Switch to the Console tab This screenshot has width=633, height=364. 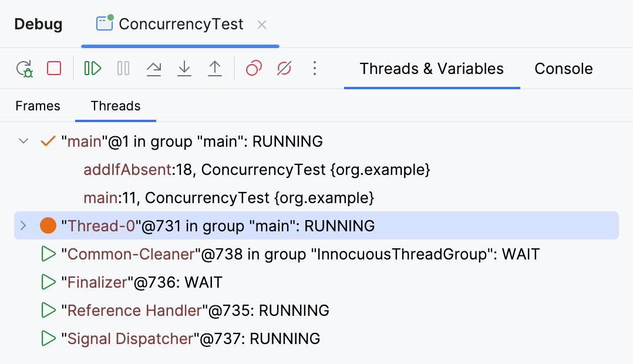pos(563,69)
